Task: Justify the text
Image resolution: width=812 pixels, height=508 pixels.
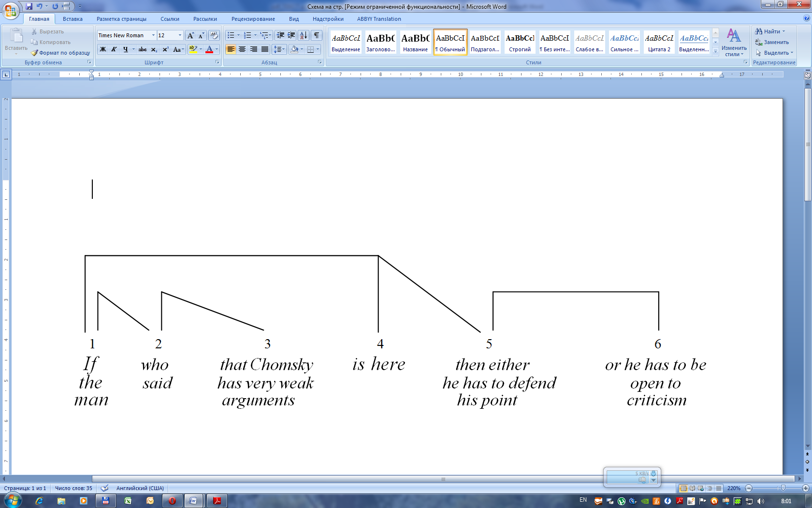Action: pyautogui.click(x=264, y=49)
